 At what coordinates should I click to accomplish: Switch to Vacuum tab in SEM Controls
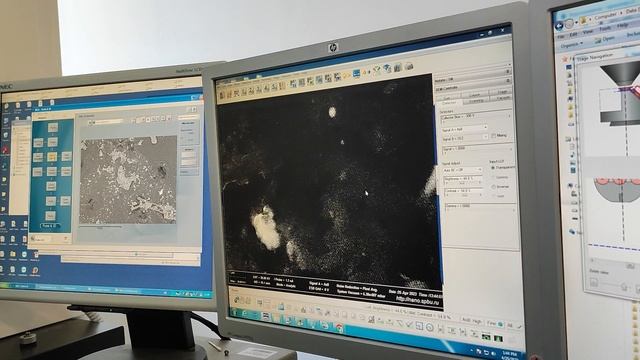pyautogui.click(x=501, y=98)
